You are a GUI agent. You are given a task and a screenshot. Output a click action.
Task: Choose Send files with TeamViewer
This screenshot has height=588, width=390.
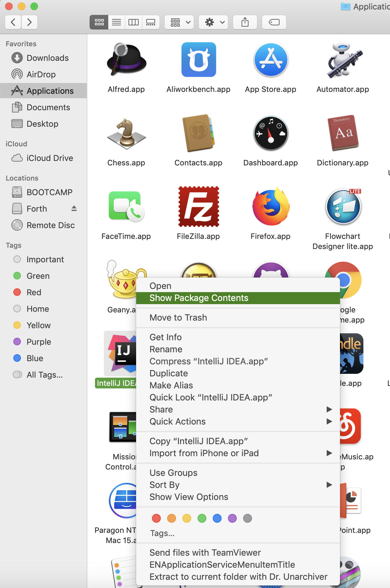238,553
